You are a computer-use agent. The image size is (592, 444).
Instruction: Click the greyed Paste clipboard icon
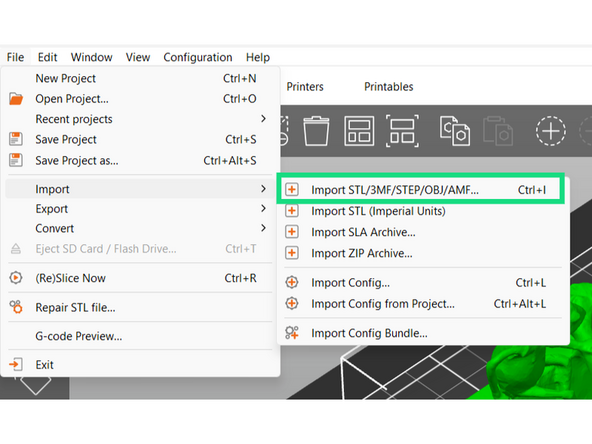point(498,131)
